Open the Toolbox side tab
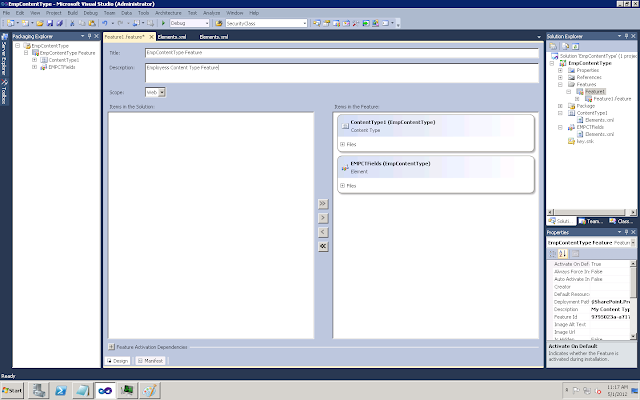The width and height of the screenshot is (640, 400). pyautogui.click(x=4, y=91)
